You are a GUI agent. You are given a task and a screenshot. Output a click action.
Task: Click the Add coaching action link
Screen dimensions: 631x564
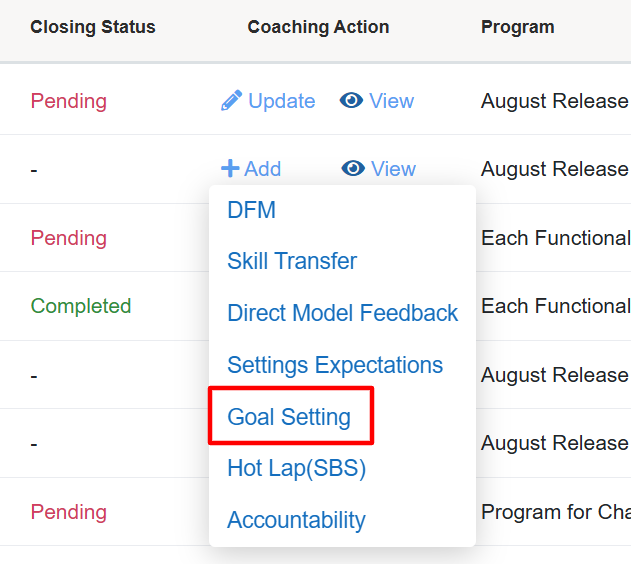coord(262,169)
